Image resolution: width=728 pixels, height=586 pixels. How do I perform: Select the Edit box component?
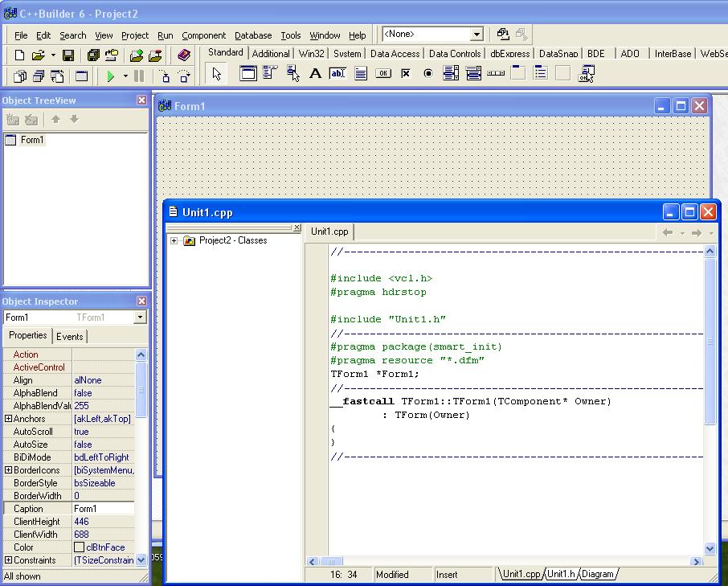337,73
